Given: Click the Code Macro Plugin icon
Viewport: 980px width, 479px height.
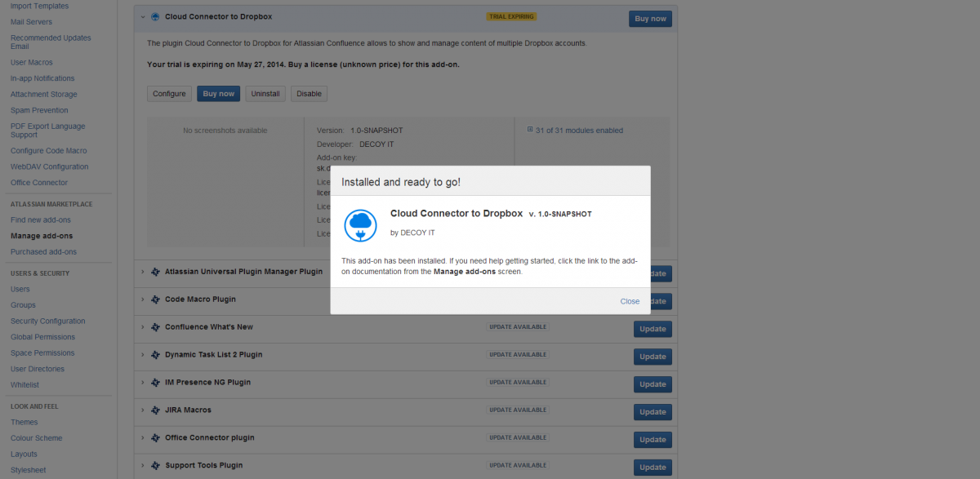Looking at the screenshot, I should click(x=155, y=299).
